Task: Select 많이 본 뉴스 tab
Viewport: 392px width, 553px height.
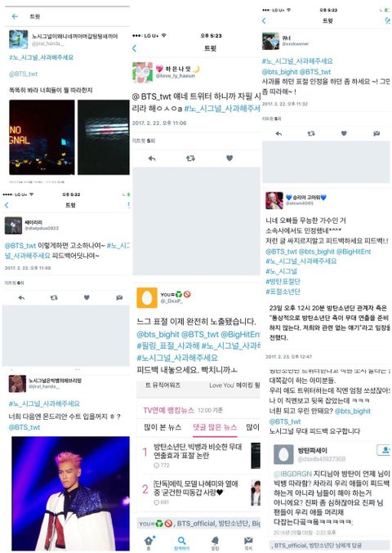Action: (163, 427)
